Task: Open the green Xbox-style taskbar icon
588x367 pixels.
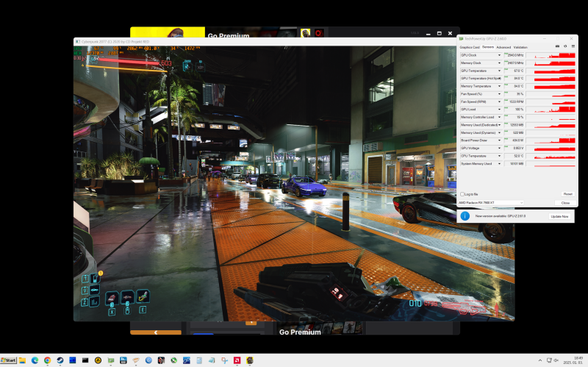Action: coord(173,360)
